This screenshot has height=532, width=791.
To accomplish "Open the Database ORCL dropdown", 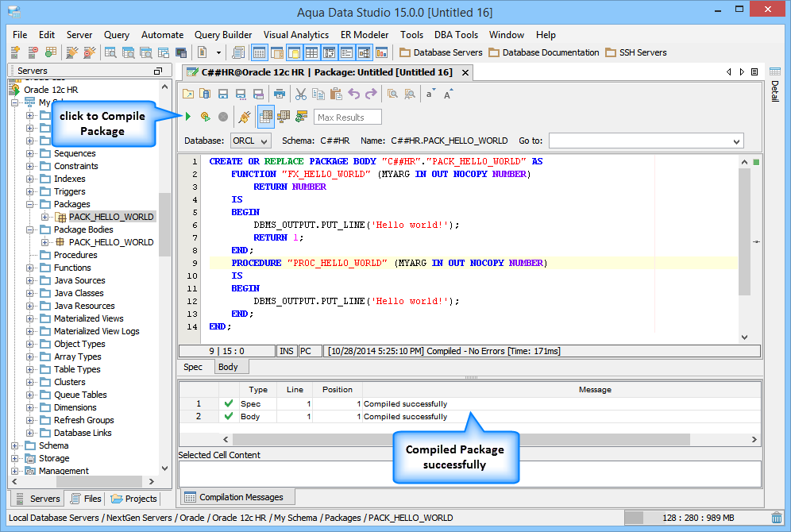I will pos(250,141).
